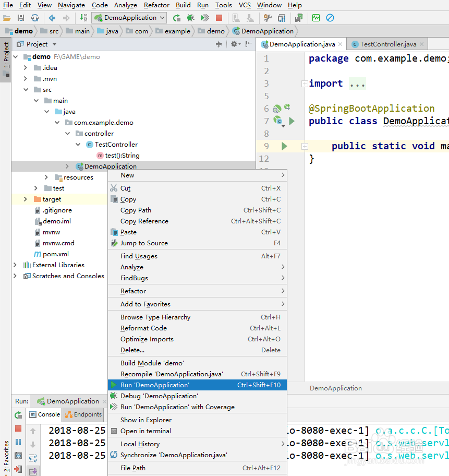Click the Exit icon in Run panel
The image size is (449, 476).
click(x=18, y=469)
